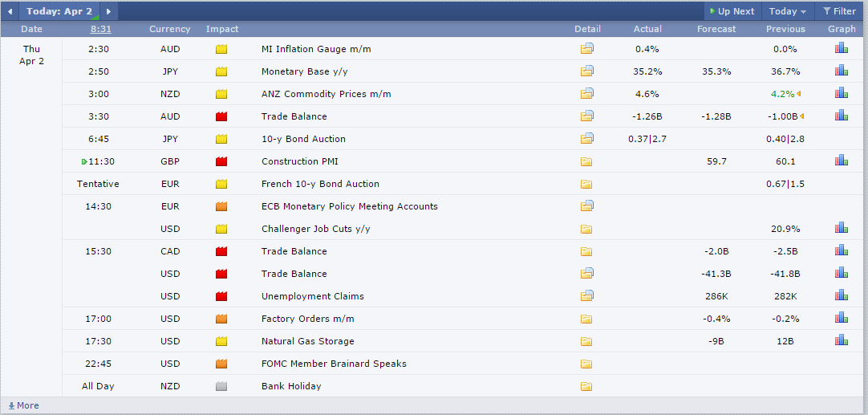Show graph for Construction PMI

[842, 161]
